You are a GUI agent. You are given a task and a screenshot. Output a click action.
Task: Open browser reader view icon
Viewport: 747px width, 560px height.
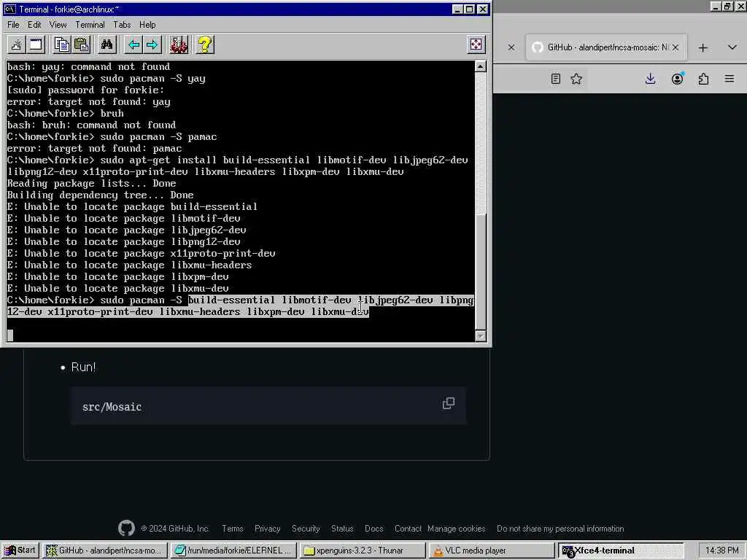[555, 79]
